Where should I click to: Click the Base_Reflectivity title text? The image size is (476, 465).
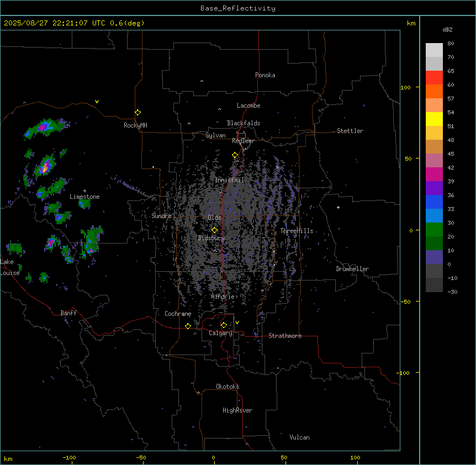(x=237, y=8)
